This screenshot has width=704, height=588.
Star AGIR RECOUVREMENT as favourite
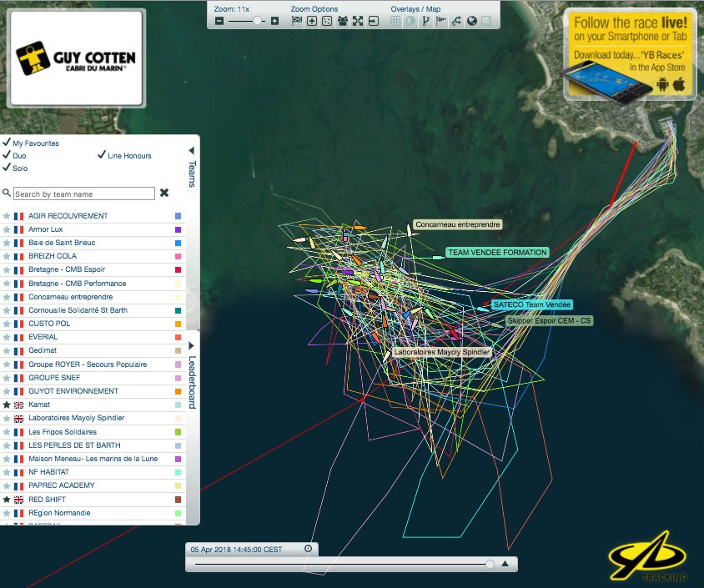point(7,216)
